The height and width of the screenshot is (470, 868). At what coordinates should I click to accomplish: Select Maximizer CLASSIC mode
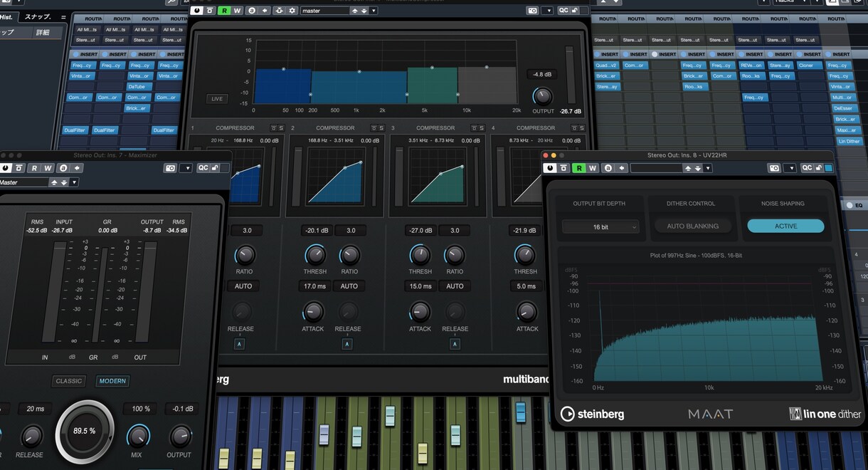click(x=69, y=381)
